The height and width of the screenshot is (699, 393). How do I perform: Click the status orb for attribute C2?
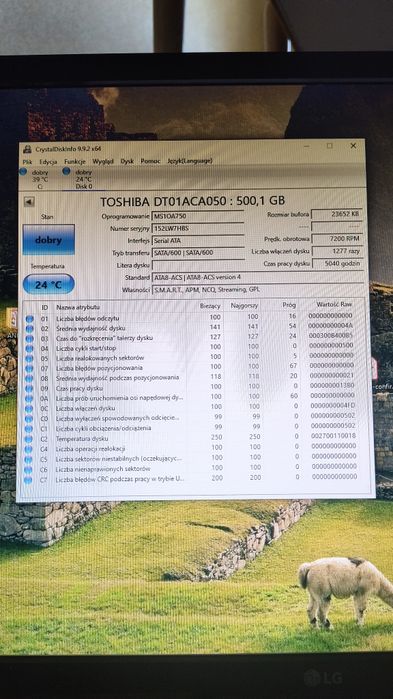(29, 439)
